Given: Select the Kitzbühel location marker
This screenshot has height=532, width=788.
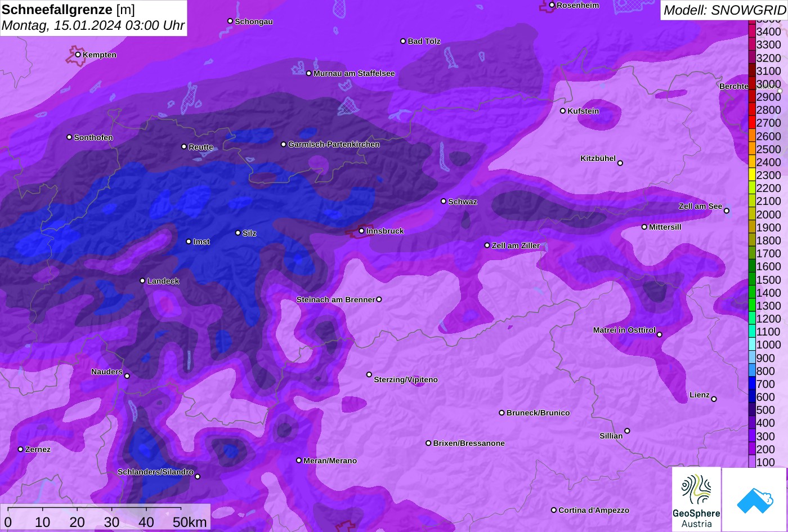Looking at the screenshot, I should (x=620, y=163).
